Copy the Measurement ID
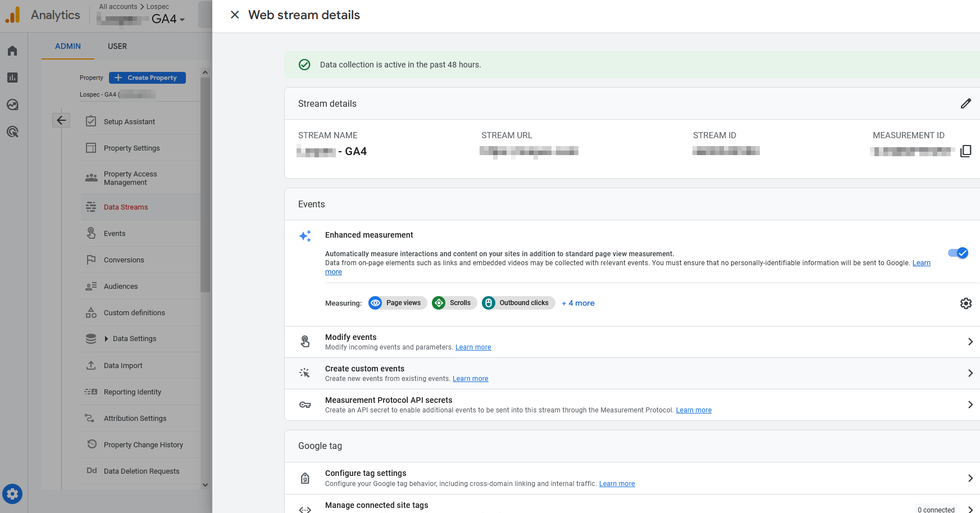Image resolution: width=980 pixels, height=513 pixels. [x=965, y=151]
